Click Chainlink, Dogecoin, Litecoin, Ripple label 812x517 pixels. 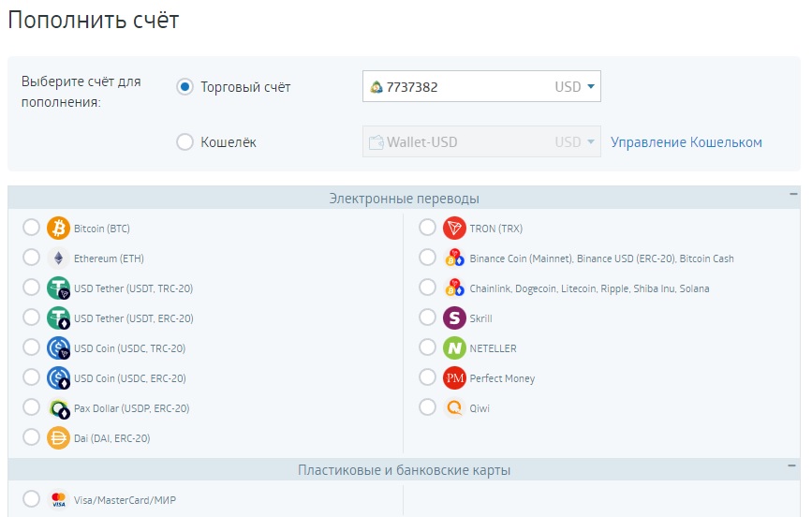coord(589,288)
